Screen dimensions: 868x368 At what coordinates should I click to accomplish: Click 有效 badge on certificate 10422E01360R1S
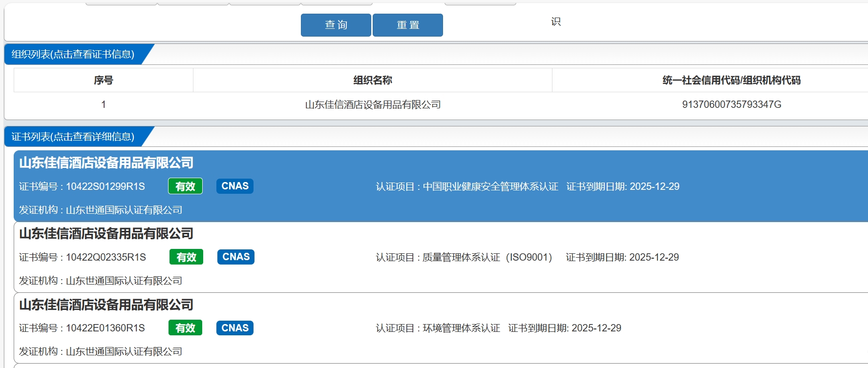pos(185,327)
